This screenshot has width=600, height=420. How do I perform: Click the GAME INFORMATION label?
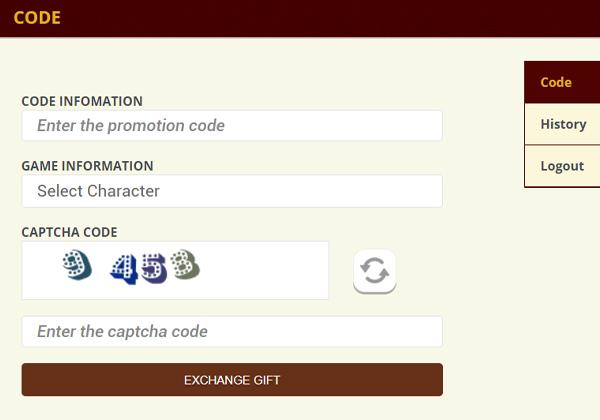[x=87, y=166]
